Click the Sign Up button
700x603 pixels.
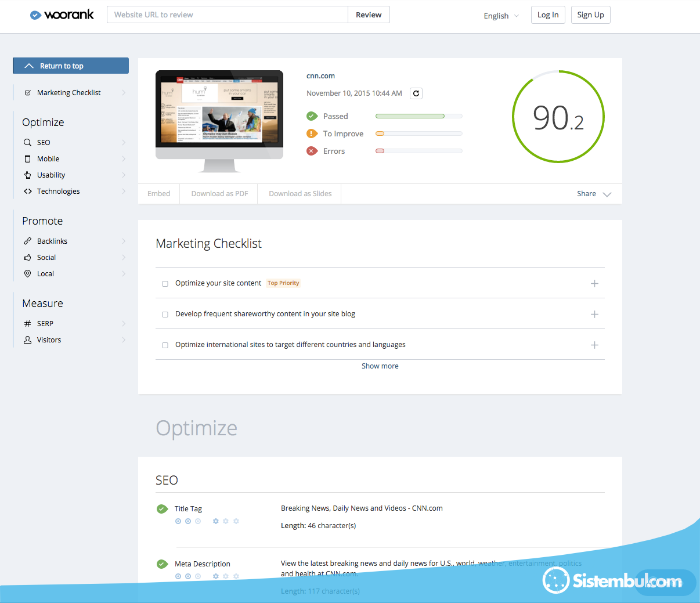pos(591,15)
